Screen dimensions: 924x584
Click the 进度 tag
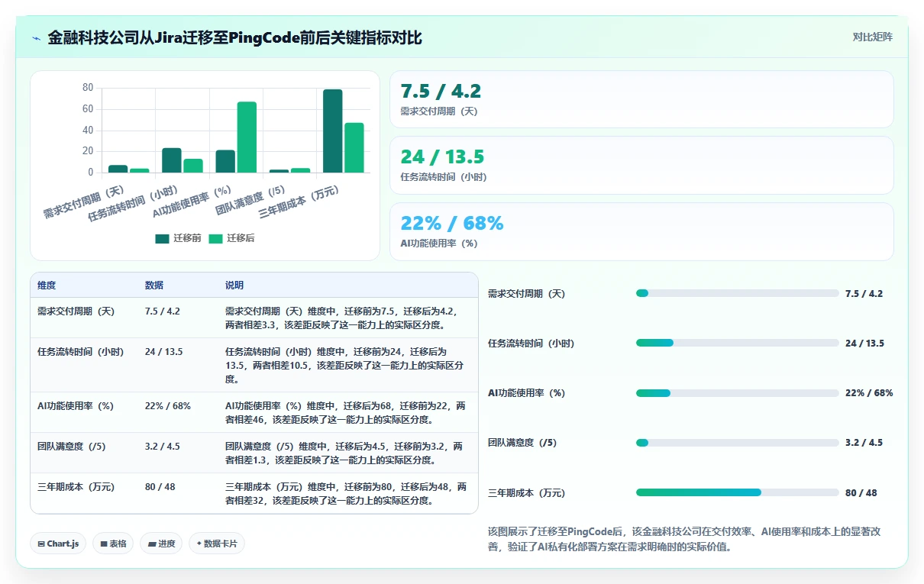(161, 544)
